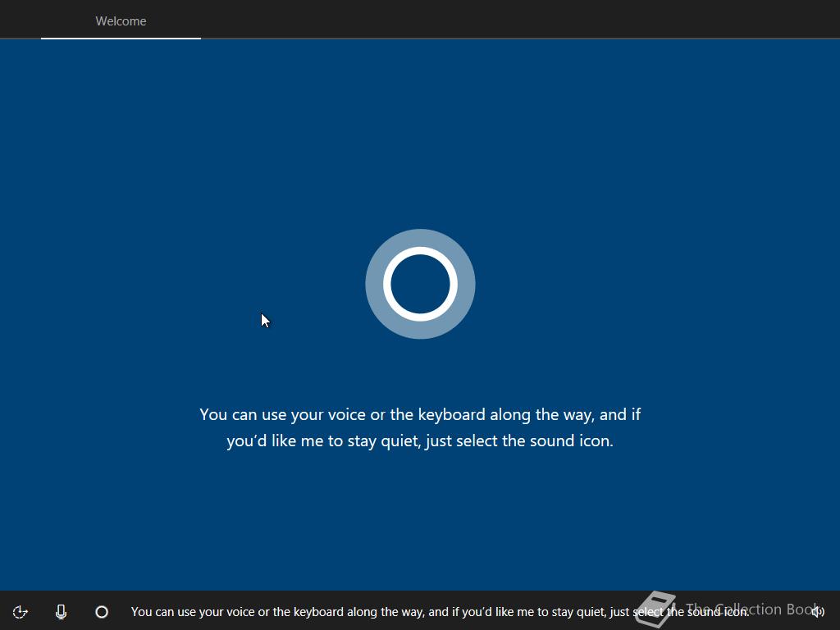The width and height of the screenshot is (840, 630).
Task: Click the centered 'You can use your voice' message
Action: 420,427
